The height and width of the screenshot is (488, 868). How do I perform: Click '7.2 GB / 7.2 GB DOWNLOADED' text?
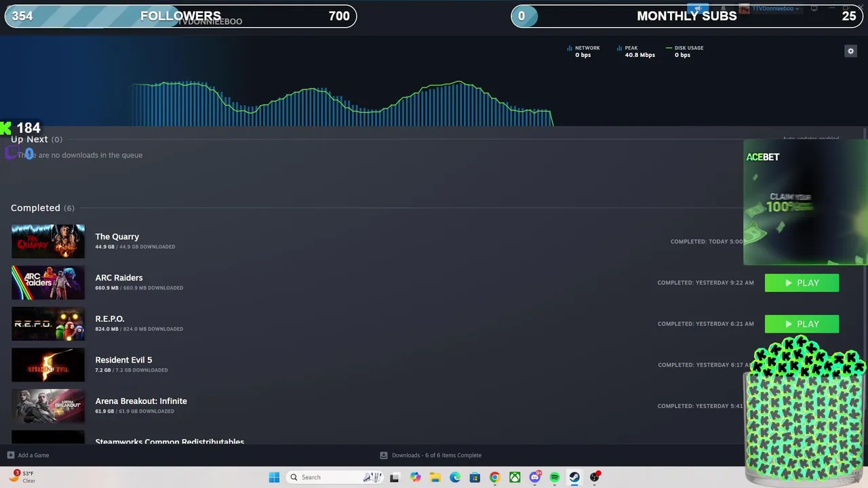pos(132,370)
